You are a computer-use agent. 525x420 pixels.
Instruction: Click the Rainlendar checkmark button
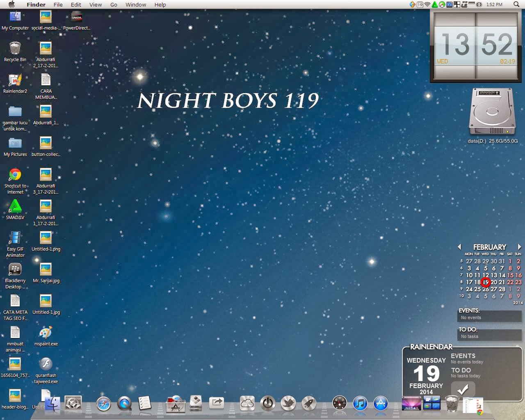point(463,389)
